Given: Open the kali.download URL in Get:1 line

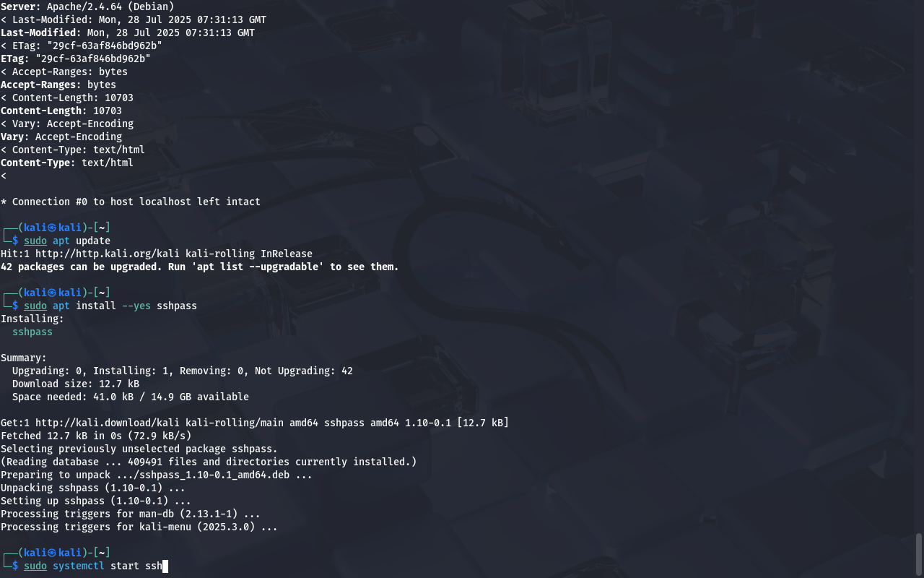Looking at the screenshot, I should (108, 423).
